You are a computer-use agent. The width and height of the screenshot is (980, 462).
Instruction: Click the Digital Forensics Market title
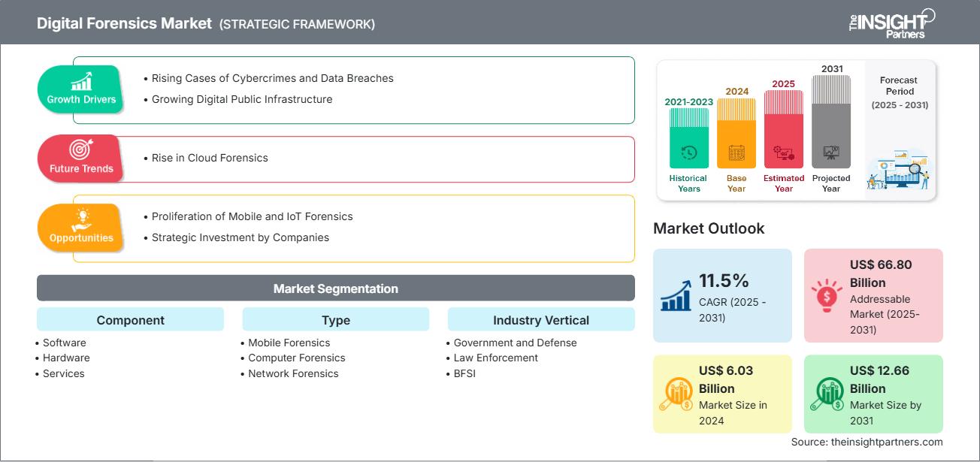[124, 23]
